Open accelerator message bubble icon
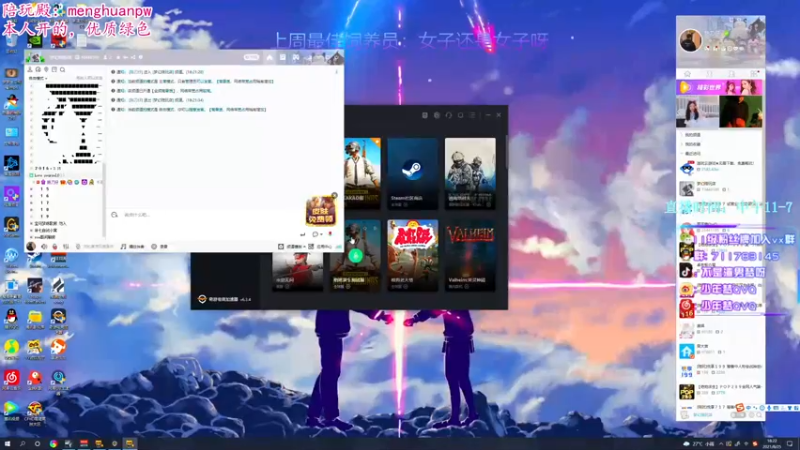Screen dimensions: 800x450 tap(461, 115)
